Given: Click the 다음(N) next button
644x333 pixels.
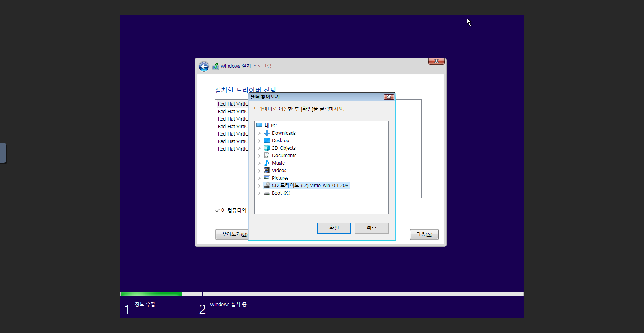Looking at the screenshot, I should coord(424,234).
